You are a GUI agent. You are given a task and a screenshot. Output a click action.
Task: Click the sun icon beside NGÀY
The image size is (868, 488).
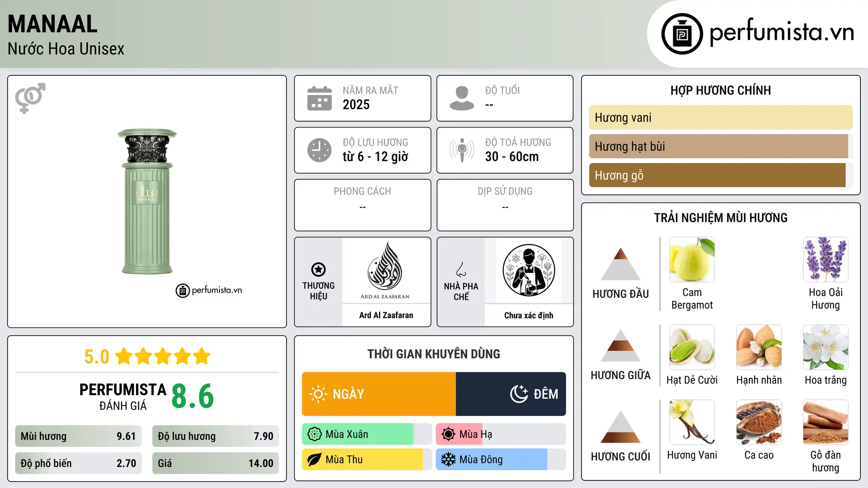(x=318, y=394)
